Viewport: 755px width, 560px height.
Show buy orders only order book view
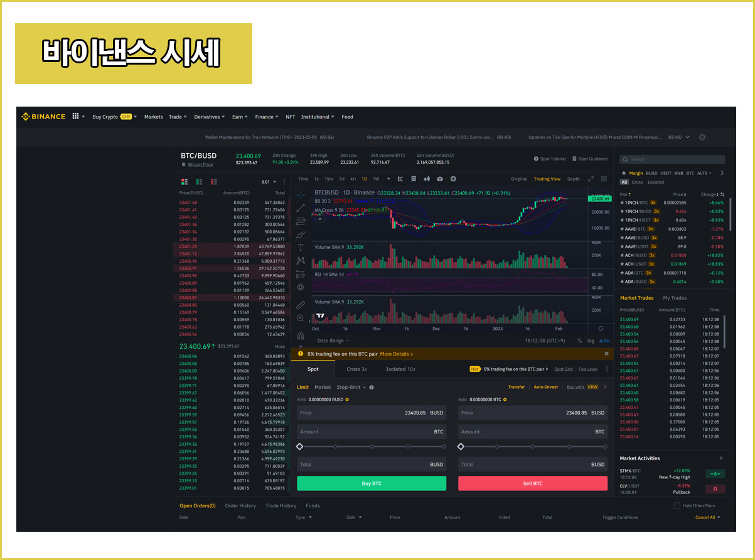coord(199,181)
